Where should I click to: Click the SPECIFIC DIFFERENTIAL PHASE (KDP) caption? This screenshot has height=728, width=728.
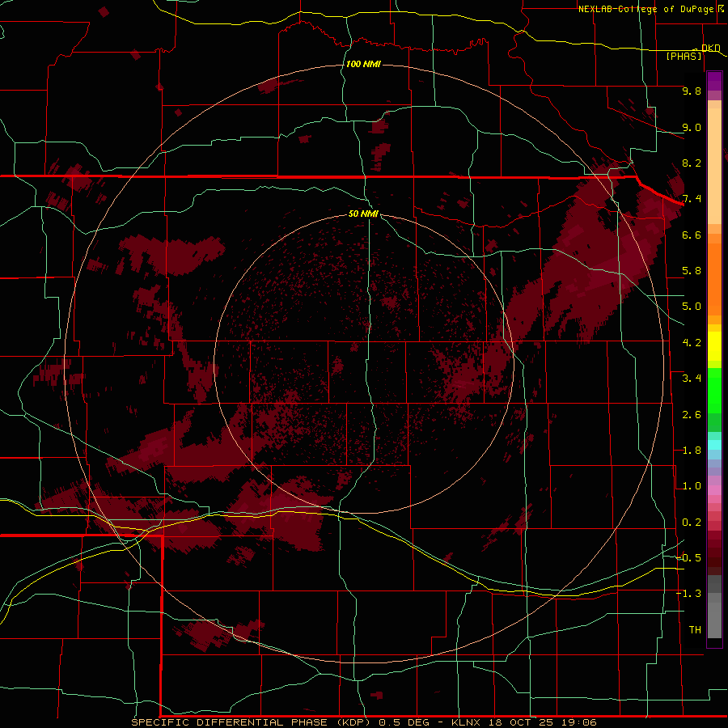(251, 722)
